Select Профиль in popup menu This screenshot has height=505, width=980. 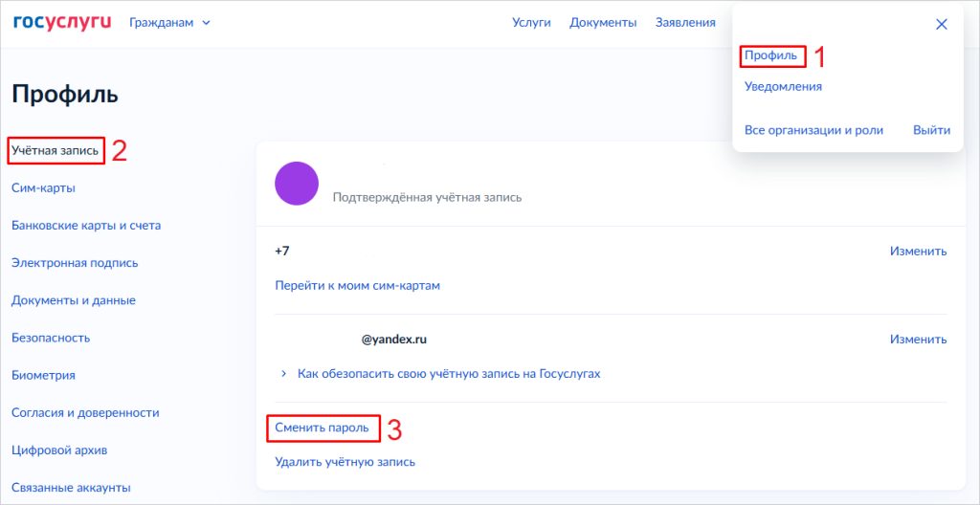pyautogui.click(x=770, y=55)
